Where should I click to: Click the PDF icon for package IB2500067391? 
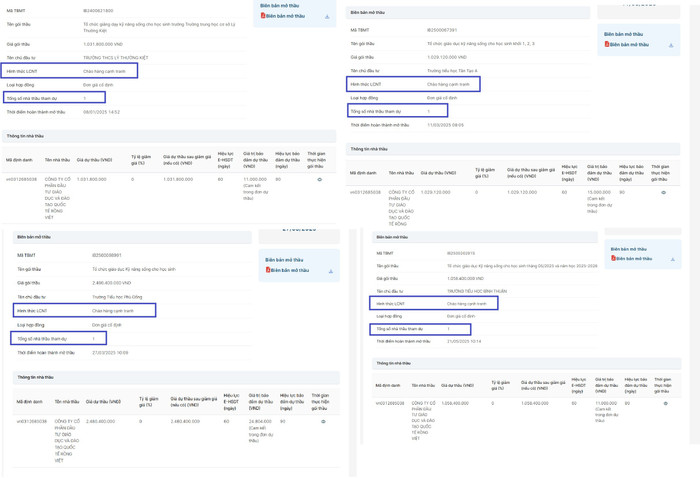(x=607, y=45)
